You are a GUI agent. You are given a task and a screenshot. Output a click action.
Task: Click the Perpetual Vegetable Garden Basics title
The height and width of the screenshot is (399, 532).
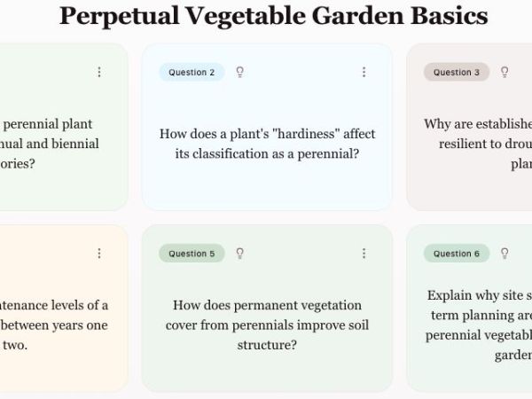(x=273, y=16)
